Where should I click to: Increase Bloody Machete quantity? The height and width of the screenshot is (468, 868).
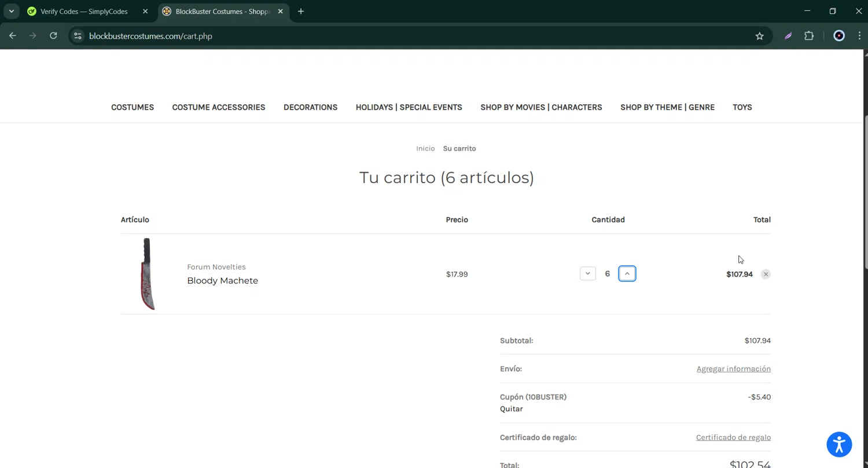(x=627, y=273)
